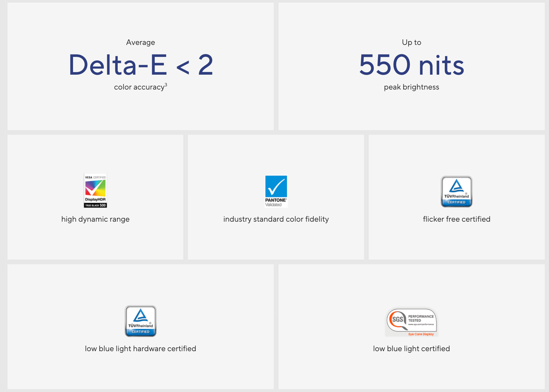Click the Delta-E < 2 heading
Image resolution: width=549 pixels, height=392 pixels.
(140, 65)
